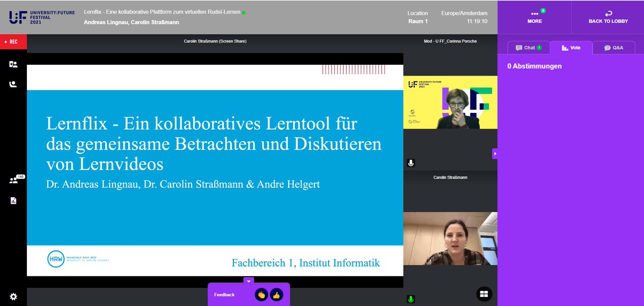Open the poll results chart icon
644x306 pixels.
coord(13,200)
